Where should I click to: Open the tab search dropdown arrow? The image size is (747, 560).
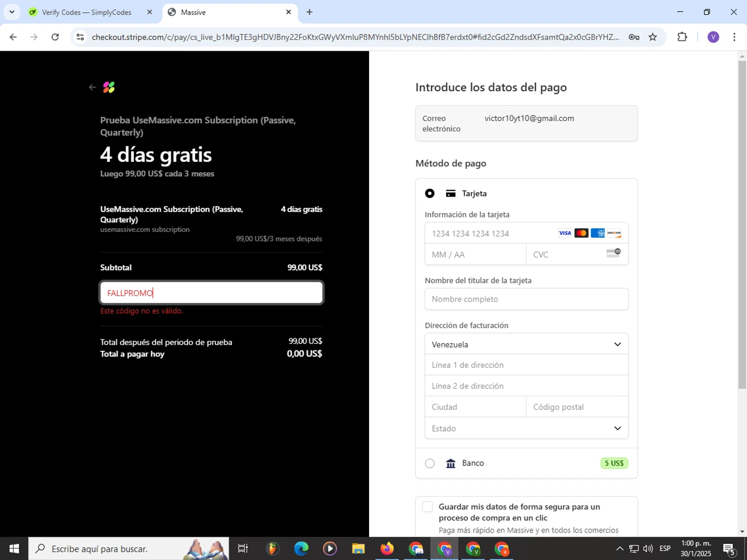(12, 12)
